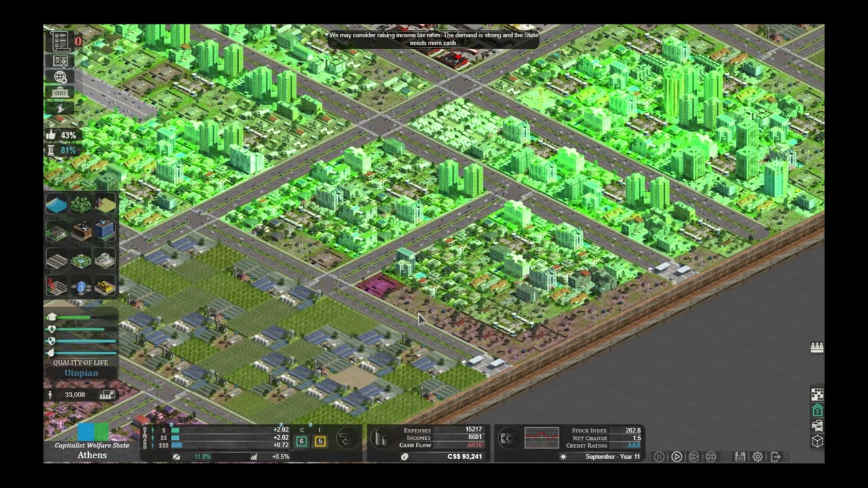Click the blue-green government flag
This screenshot has width=868, height=488.
(93, 432)
